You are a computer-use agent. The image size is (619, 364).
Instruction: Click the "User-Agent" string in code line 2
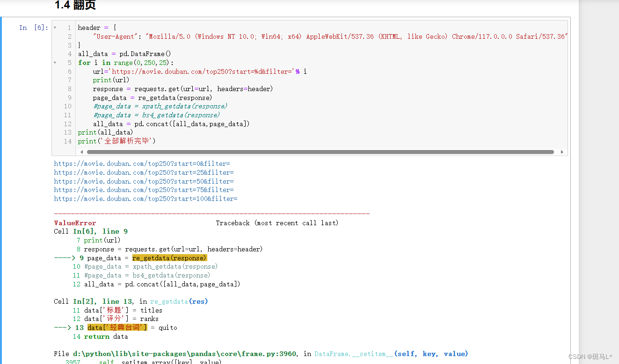tap(116, 36)
